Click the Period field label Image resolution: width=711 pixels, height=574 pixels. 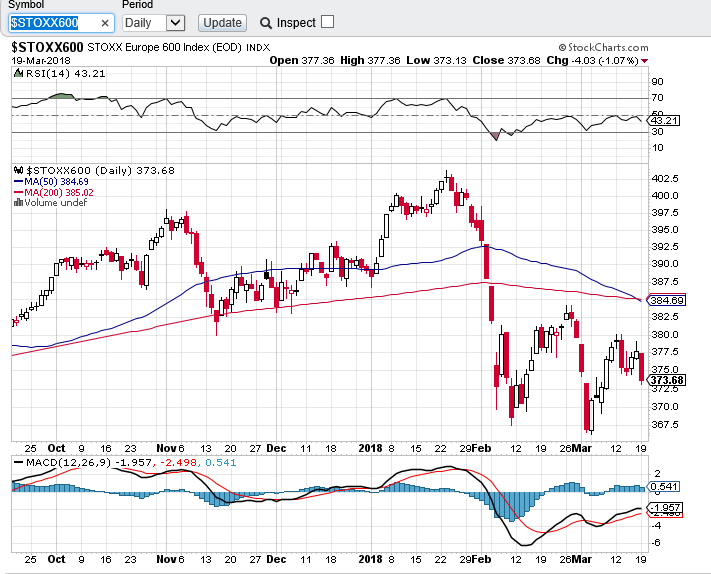137,5
